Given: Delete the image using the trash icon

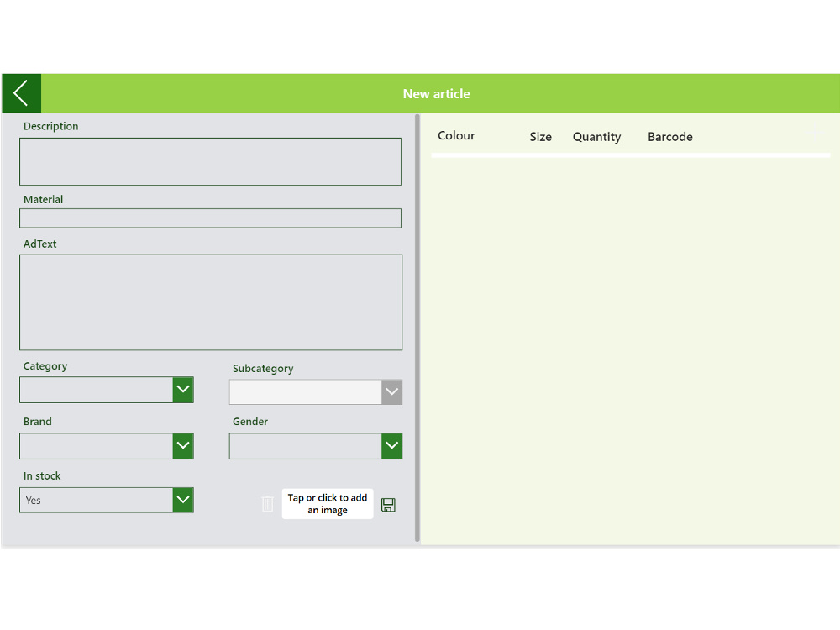Looking at the screenshot, I should (267, 503).
